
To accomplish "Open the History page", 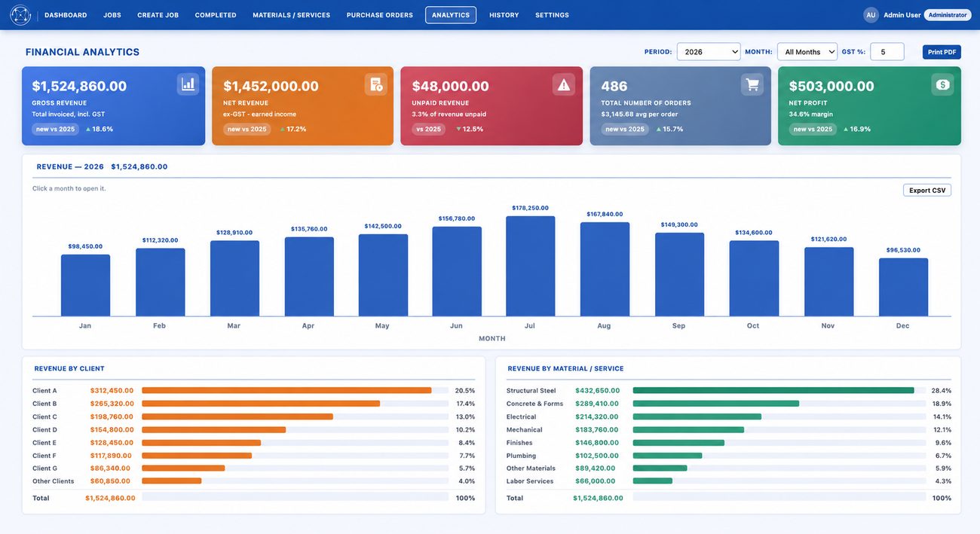I will pos(504,15).
